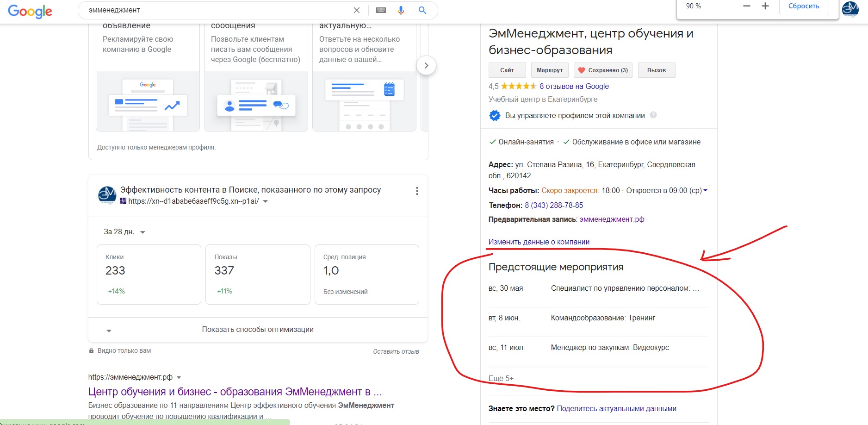Click the help question mark icon

tap(653, 115)
